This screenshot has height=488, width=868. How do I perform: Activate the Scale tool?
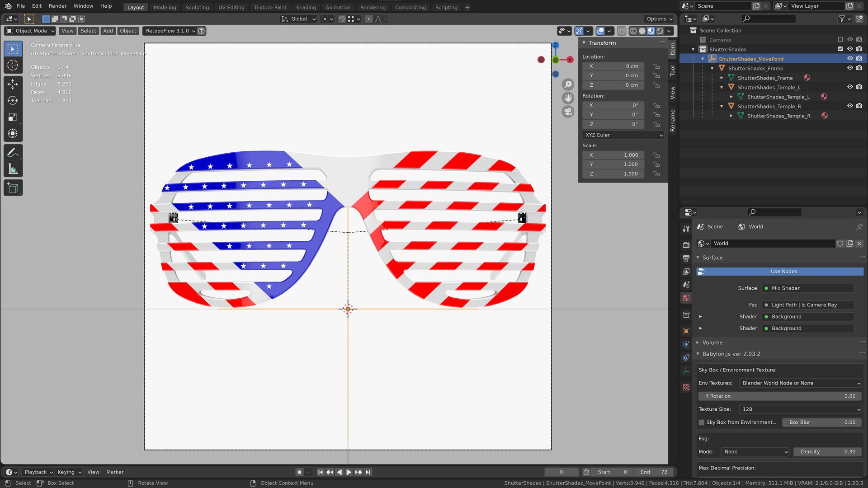(x=13, y=117)
